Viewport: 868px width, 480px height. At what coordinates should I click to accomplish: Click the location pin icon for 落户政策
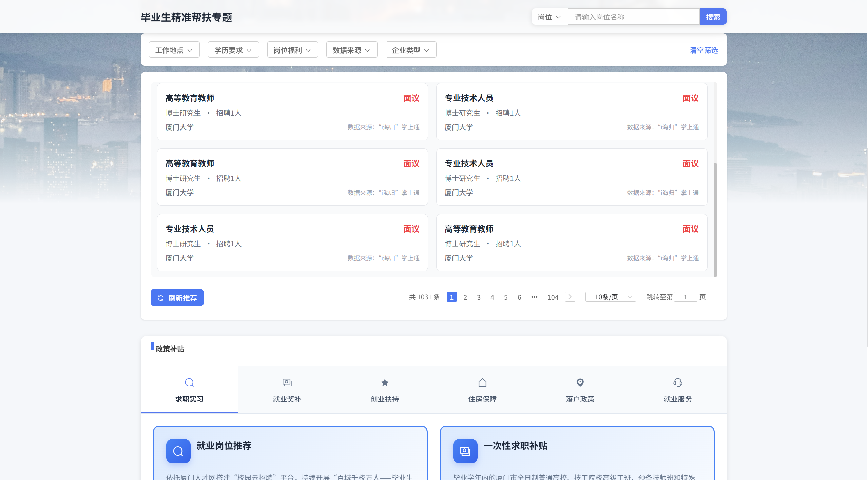coord(580,383)
